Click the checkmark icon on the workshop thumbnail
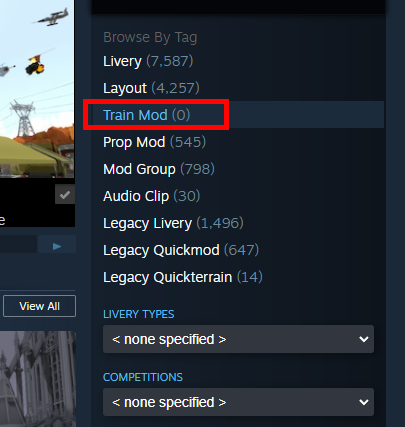This screenshot has width=405, height=427. coord(65,194)
